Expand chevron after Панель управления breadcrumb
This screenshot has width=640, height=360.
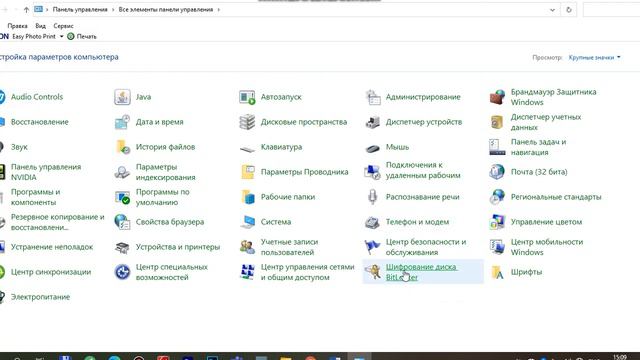click(x=113, y=9)
